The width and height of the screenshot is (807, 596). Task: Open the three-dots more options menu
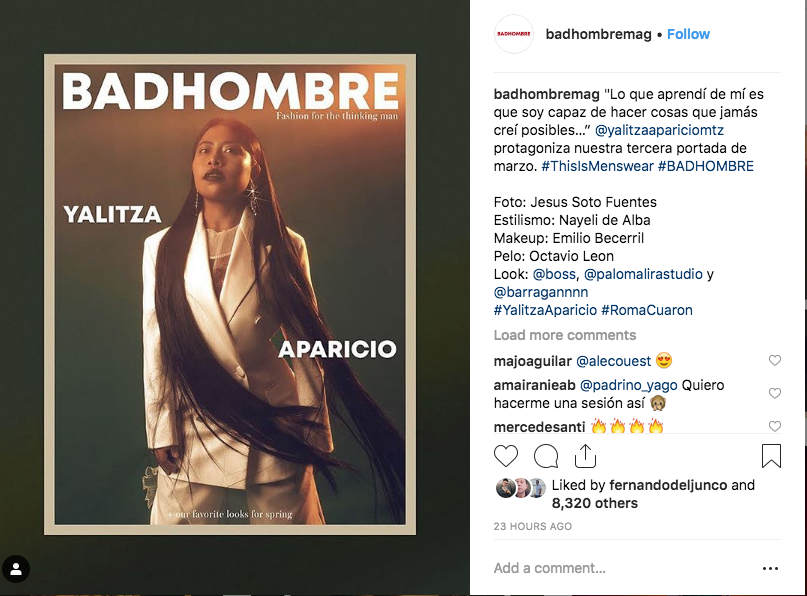[x=770, y=569]
